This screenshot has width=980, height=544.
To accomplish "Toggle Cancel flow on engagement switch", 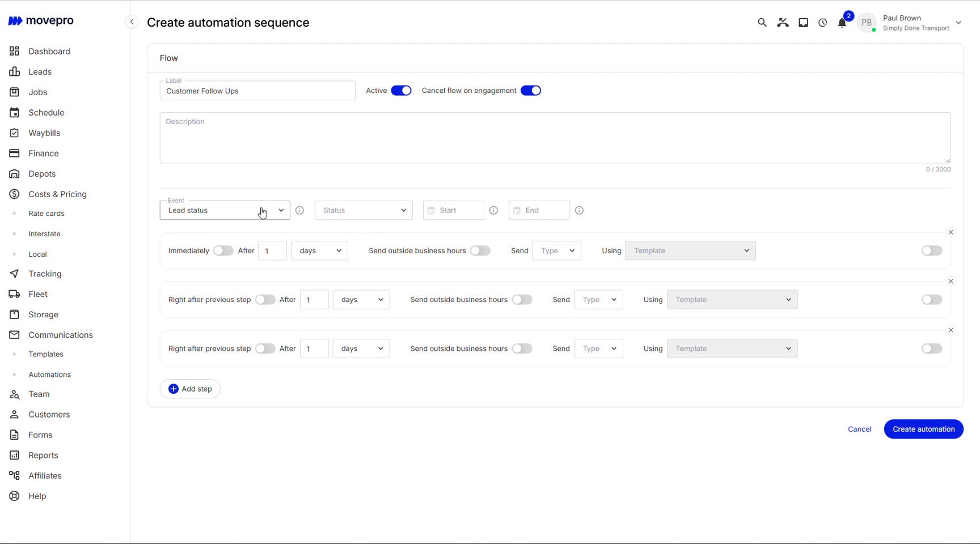I will pyautogui.click(x=531, y=91).
